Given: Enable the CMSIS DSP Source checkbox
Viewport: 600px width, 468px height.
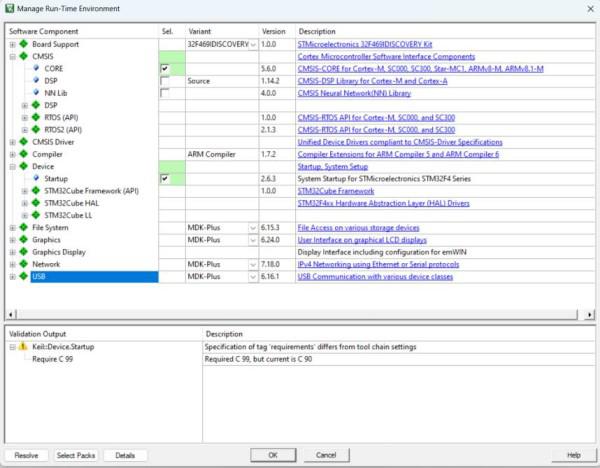Looking at the screenshot, I should [x=165, y=81].
